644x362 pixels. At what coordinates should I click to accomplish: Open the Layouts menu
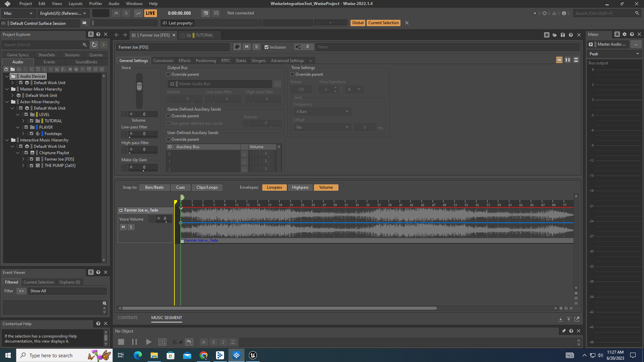[x=75, y=3]
